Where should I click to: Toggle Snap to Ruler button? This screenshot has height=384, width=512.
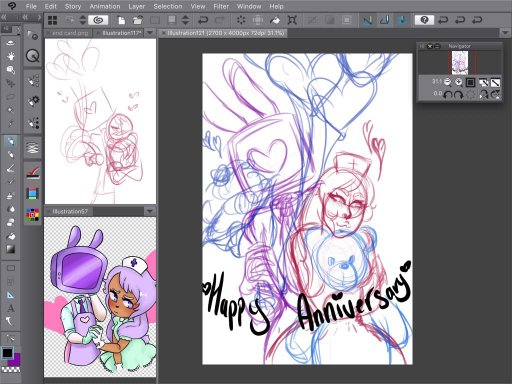pyautogui.click(x=367, y=20)
